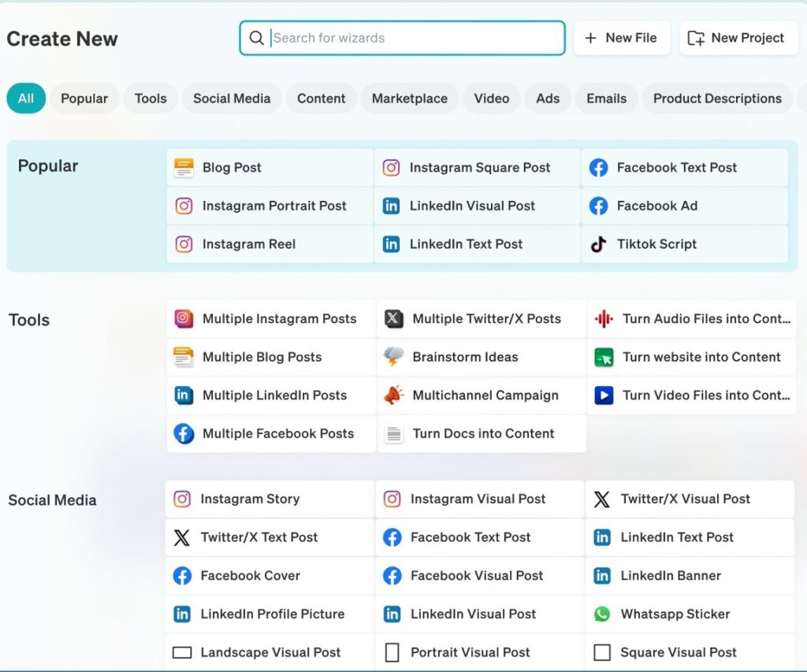Switch to the Ads filter tab
Viewport: 807px width, 672px height.
click(548, 98)
